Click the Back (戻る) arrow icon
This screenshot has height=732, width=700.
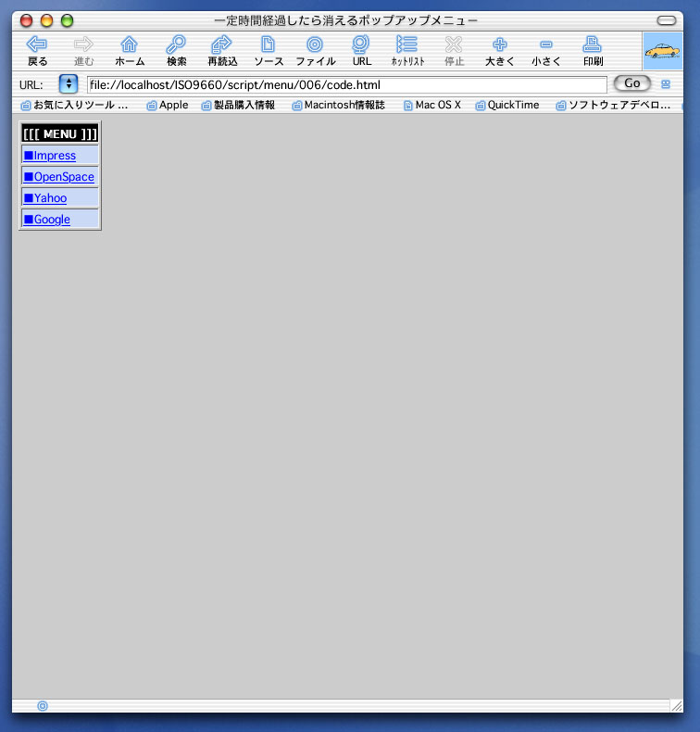pos(37,44)
